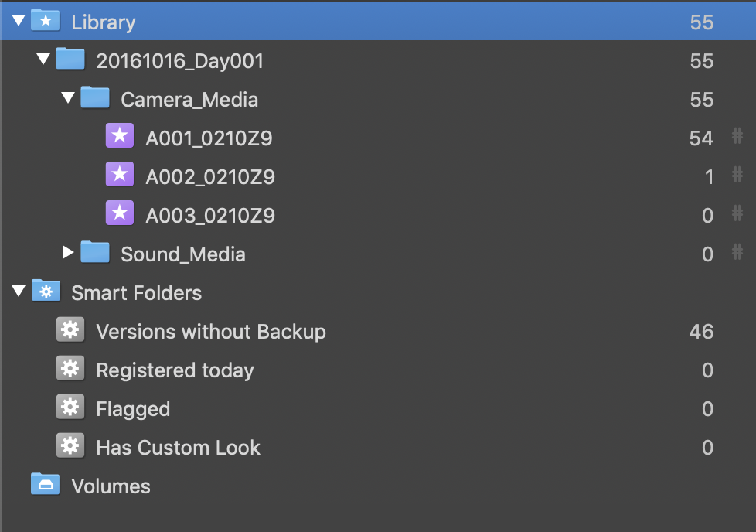Click the Smart Folders gear folder icon
The image size is (756, 532).
tap(46, 292)
